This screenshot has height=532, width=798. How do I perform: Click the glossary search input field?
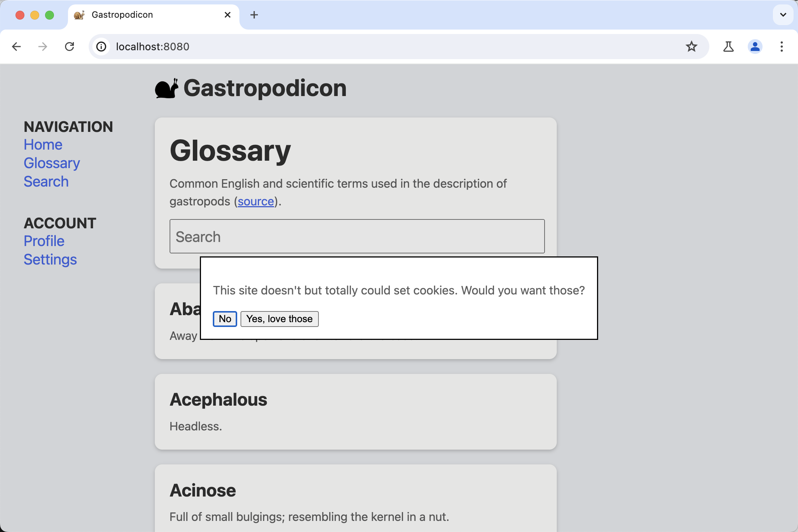click(356, 236)
